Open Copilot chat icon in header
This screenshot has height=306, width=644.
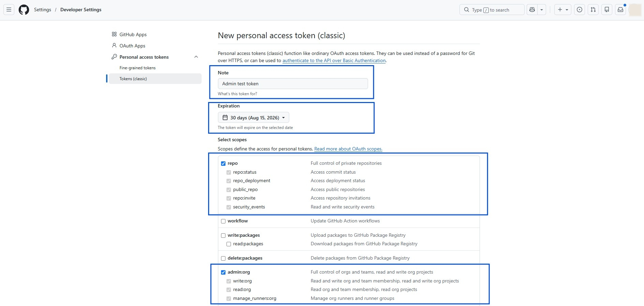point(532,10)
